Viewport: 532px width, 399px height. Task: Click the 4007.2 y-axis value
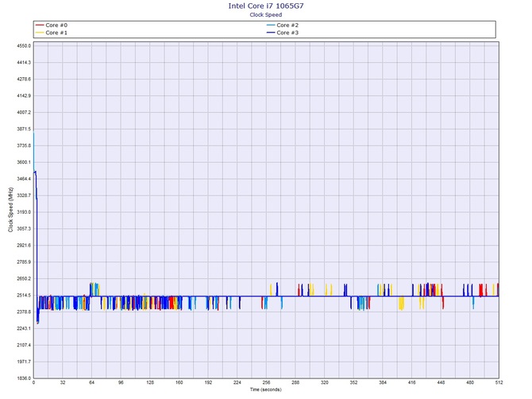(x=24, y=112)
